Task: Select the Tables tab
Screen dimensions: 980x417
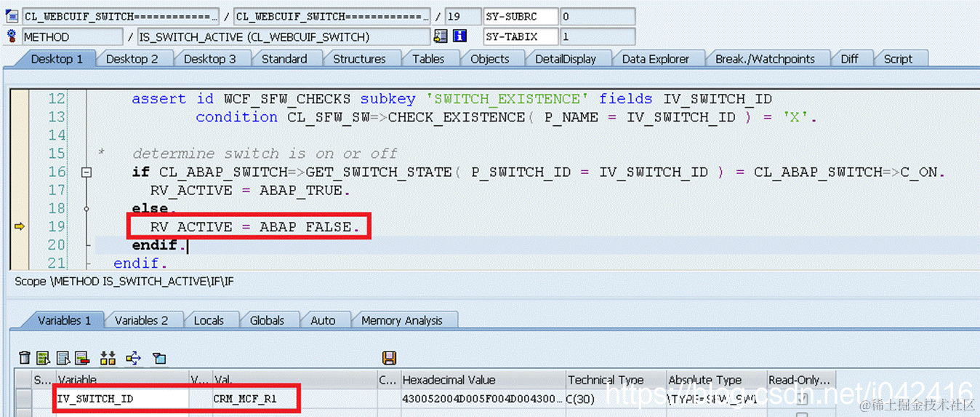Action: (428, 59)
